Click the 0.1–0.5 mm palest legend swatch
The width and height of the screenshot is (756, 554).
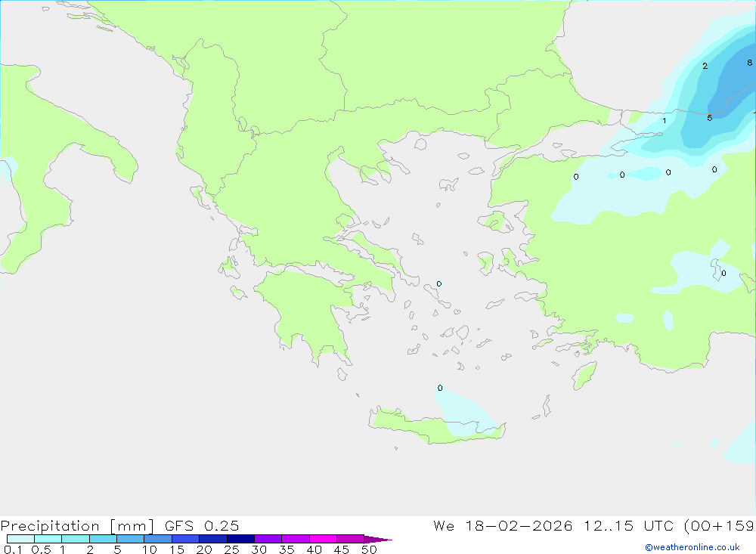[20, 539]
